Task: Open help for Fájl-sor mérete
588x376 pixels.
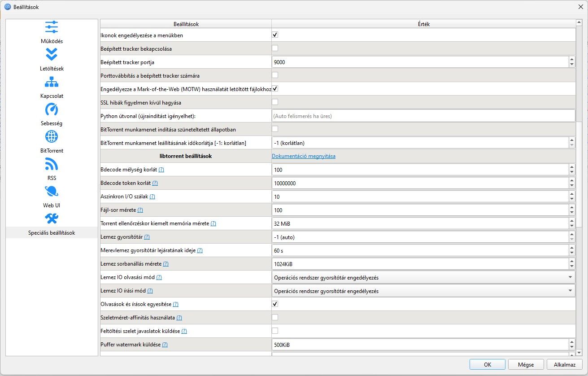Action: coord(140,210)
